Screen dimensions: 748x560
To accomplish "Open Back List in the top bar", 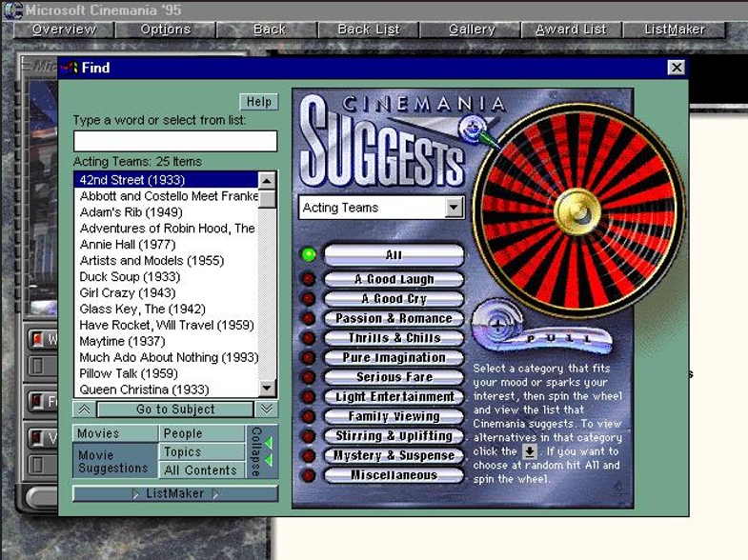I will (x=369, y=30).
